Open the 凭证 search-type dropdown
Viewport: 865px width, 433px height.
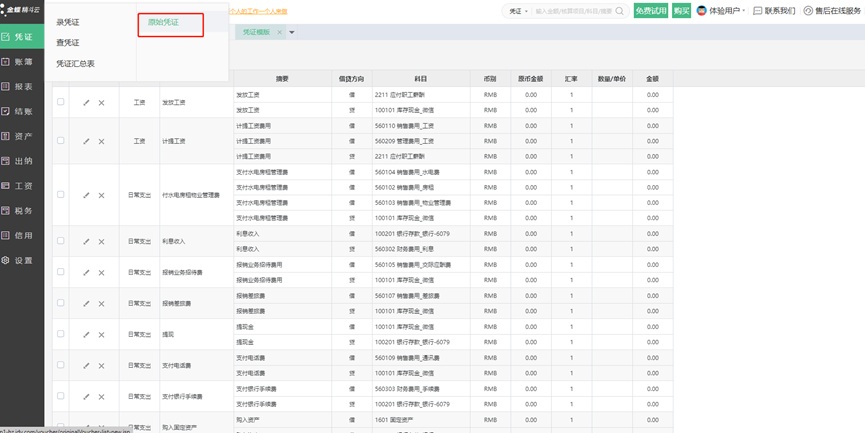[518, 11]
